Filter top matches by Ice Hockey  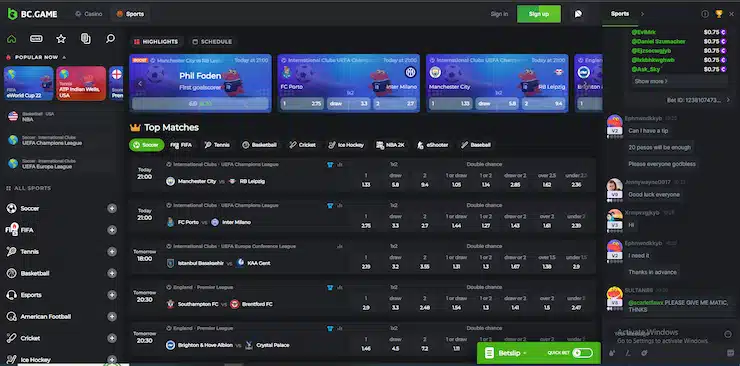point(346,145)
